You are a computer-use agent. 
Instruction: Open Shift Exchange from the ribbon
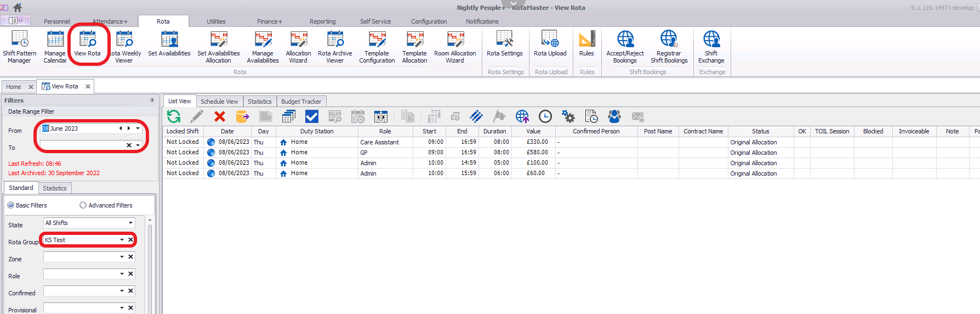(711, 47)
